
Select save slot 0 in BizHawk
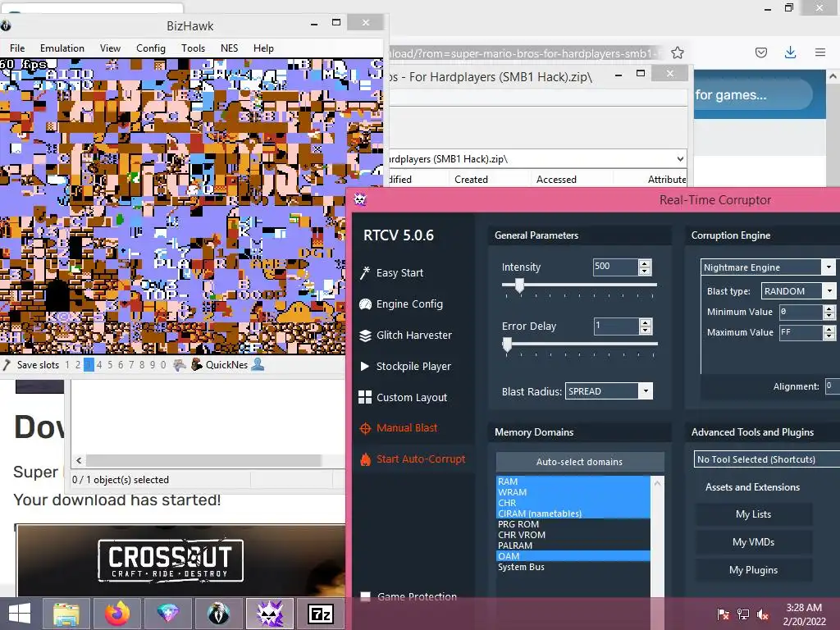pos(163,365)
